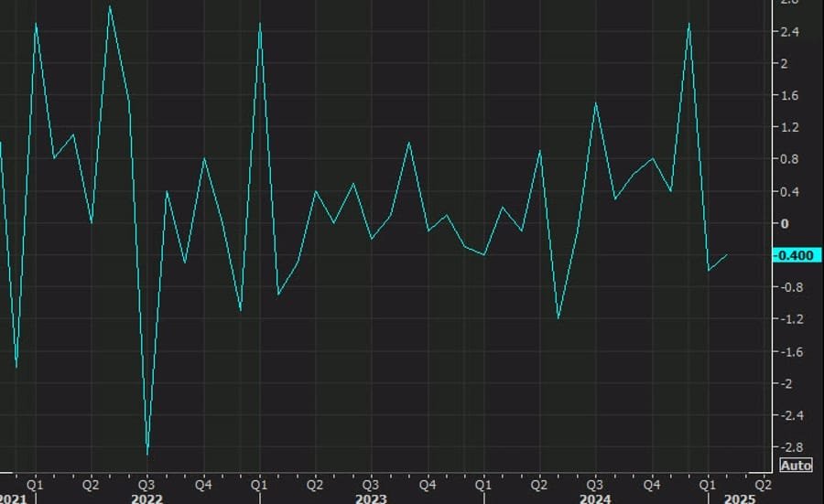Click the Q1 quarter label beside 2025
This screenshot has width=824, height=504.
tap(708, 481)
